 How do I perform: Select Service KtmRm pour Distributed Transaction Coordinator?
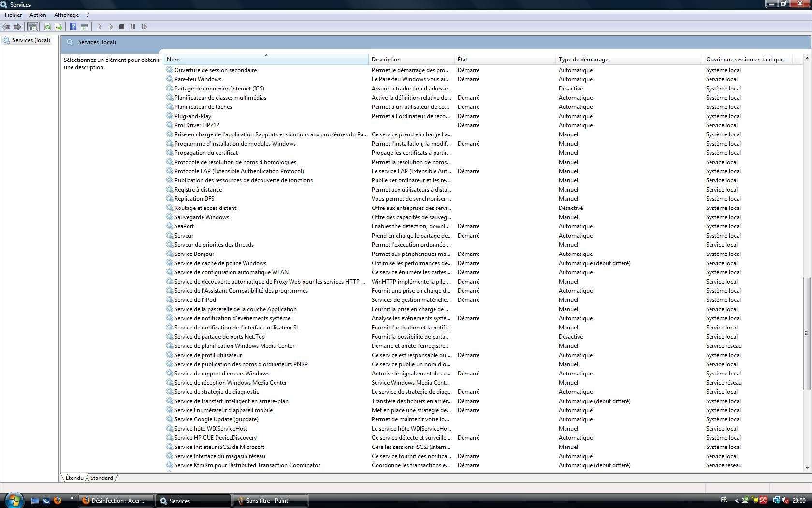pos(247,465)
